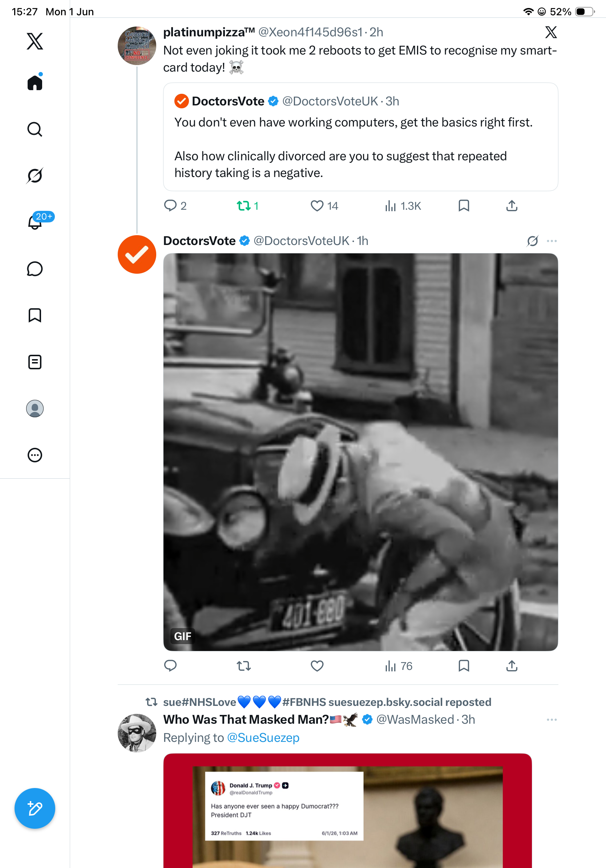Open the Home feed in sidebar
The width and height of the screenshot is (606, 868).
pyautogui.click(x=35, y=83)
